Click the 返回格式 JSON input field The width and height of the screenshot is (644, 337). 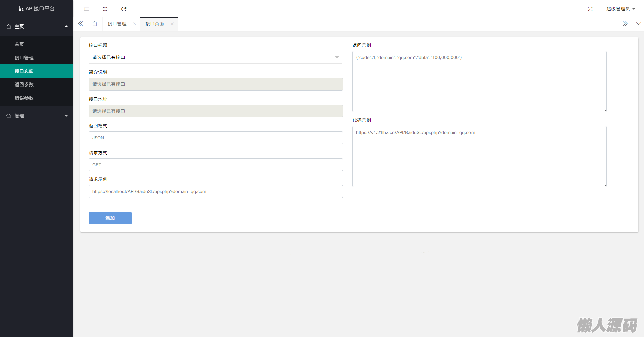pos(215,138)
